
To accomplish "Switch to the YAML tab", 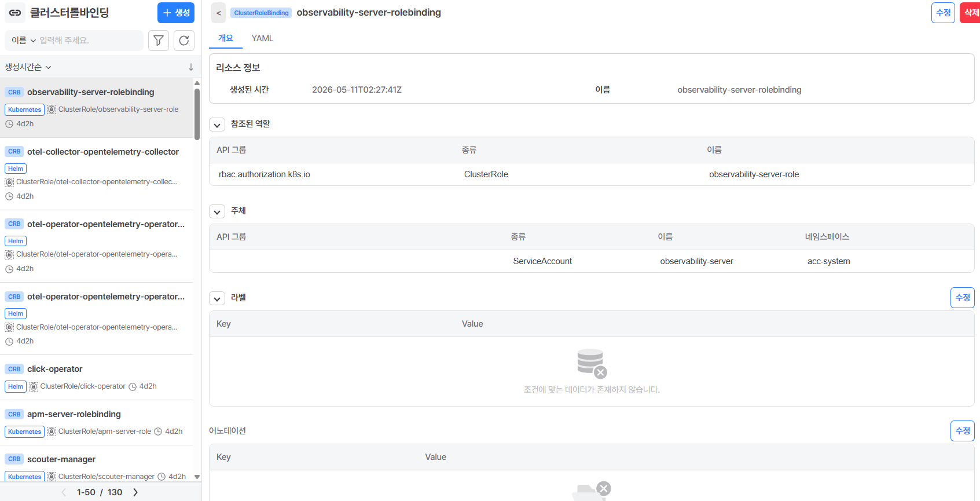I will [x=262, y=38].
